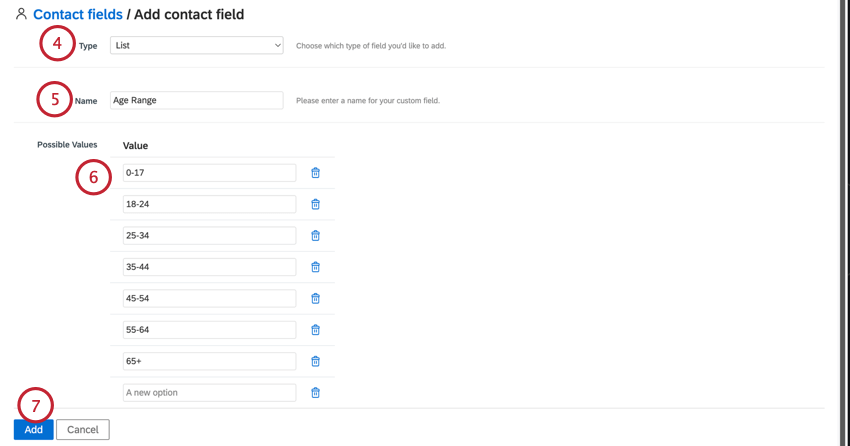Delete the 0-17 value option
Screen dimensions: 850x446
point(315,173)
